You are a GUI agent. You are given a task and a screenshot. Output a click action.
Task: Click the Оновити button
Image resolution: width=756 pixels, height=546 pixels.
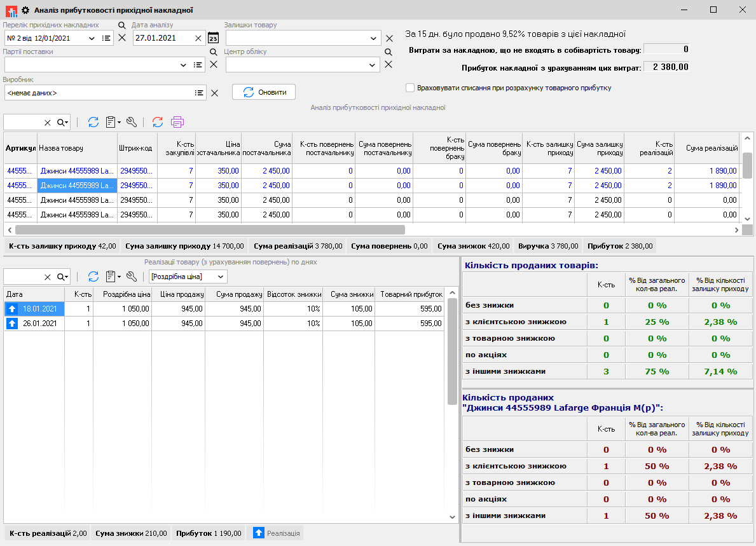[264, 92]
